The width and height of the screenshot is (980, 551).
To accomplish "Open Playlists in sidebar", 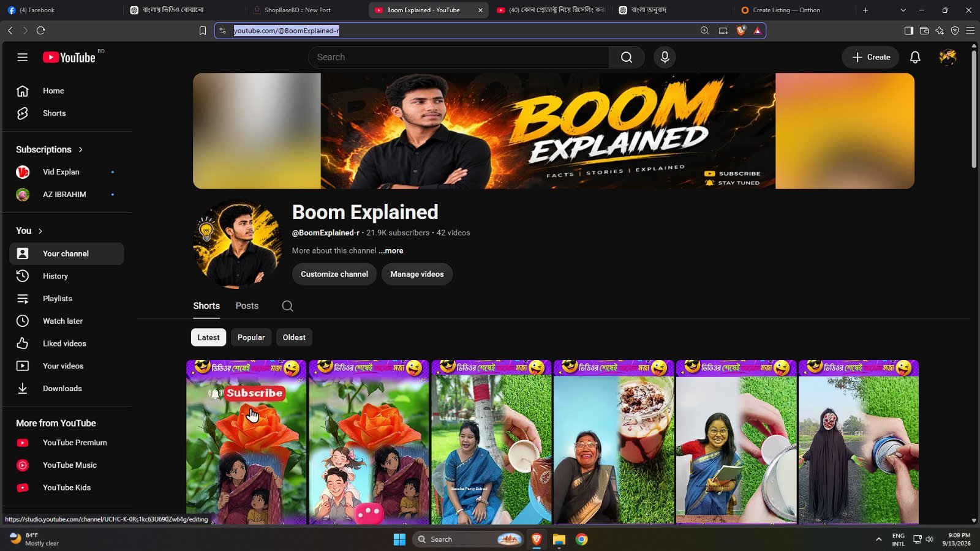I will coord(67,299).
